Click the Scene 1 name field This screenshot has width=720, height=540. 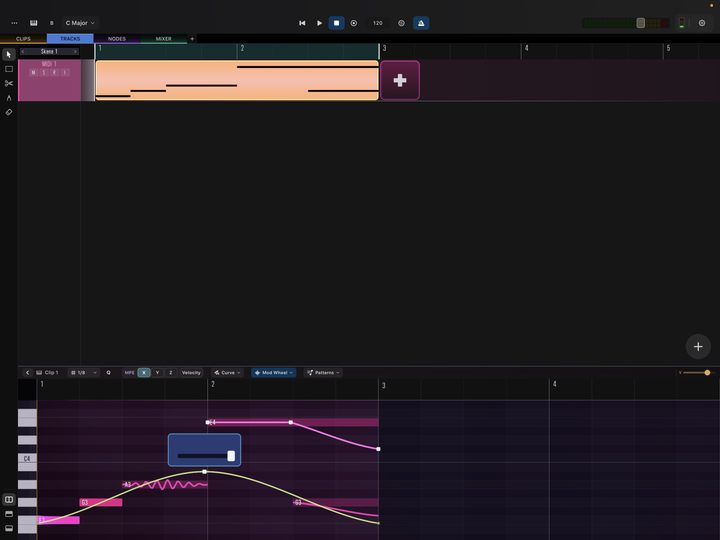[x=49, y=51]
